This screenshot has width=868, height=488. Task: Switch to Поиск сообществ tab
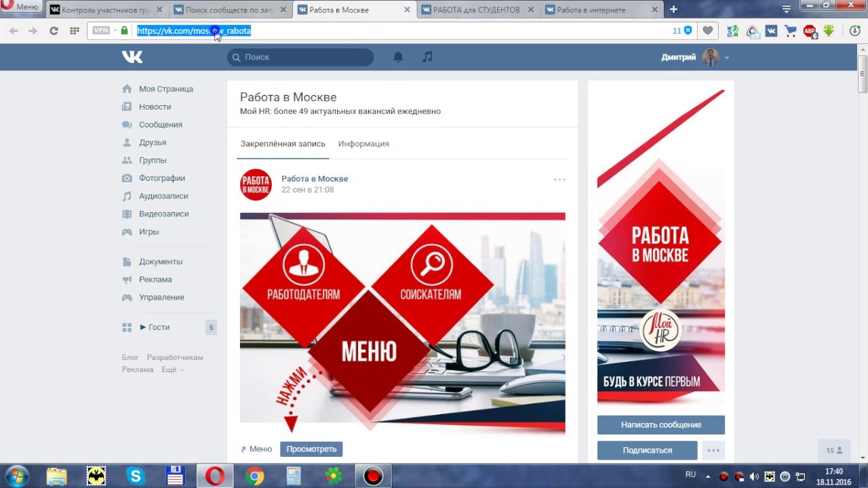point(230,9)
